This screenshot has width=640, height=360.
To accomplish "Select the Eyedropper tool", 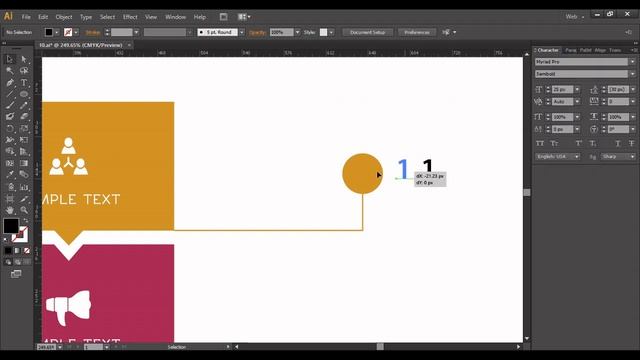I will point(9,175).
